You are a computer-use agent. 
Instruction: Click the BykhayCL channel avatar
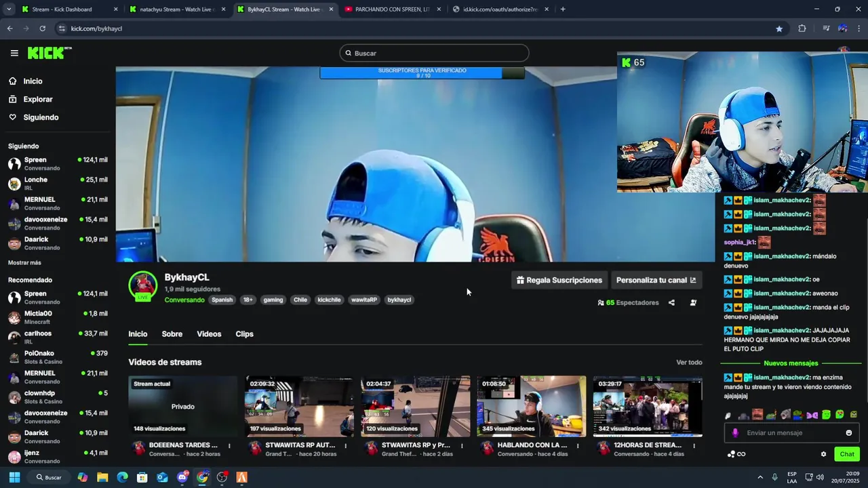coord(143,285)
